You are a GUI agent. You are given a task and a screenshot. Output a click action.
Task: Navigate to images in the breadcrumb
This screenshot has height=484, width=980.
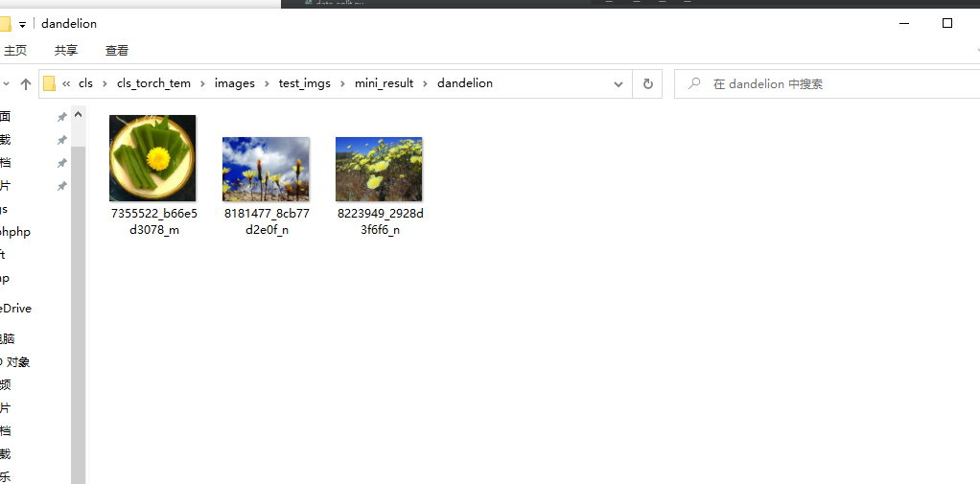[x=234, y=83]
